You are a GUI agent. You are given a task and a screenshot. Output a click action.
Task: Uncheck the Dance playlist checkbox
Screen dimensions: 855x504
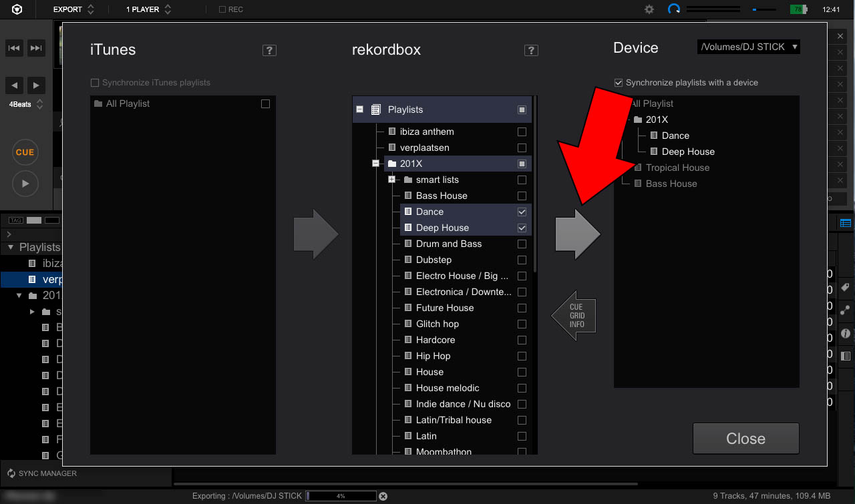pyautogui.click(x=522, y=212)
